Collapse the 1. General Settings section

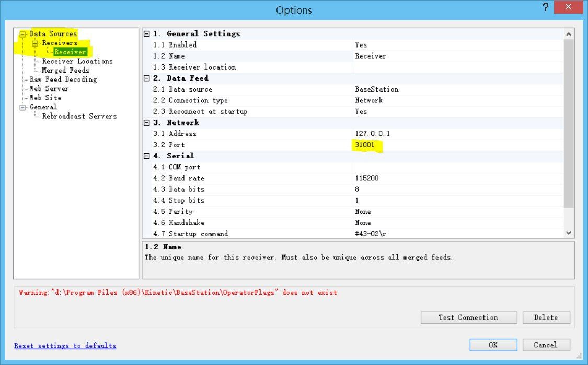pyautogui.click(x=147, y=34)
